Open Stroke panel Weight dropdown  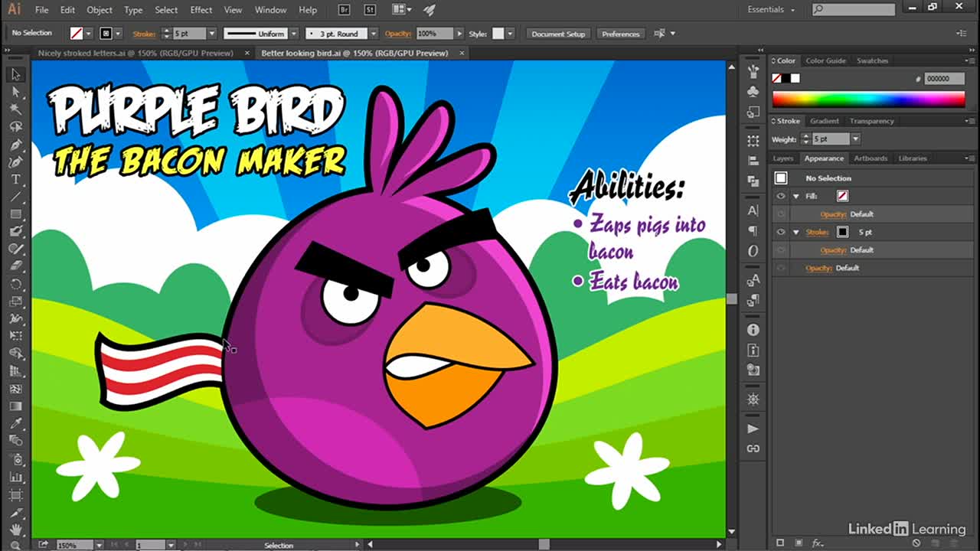(855, 139)
